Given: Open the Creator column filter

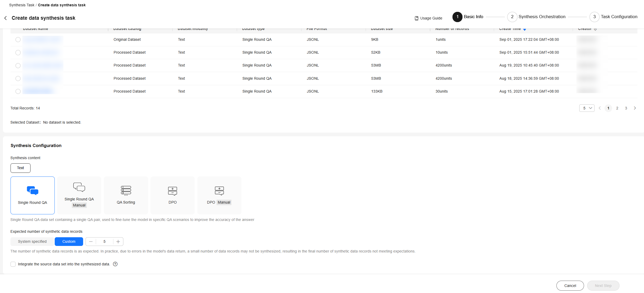Looking at the screenshot, I should point(595,29).
